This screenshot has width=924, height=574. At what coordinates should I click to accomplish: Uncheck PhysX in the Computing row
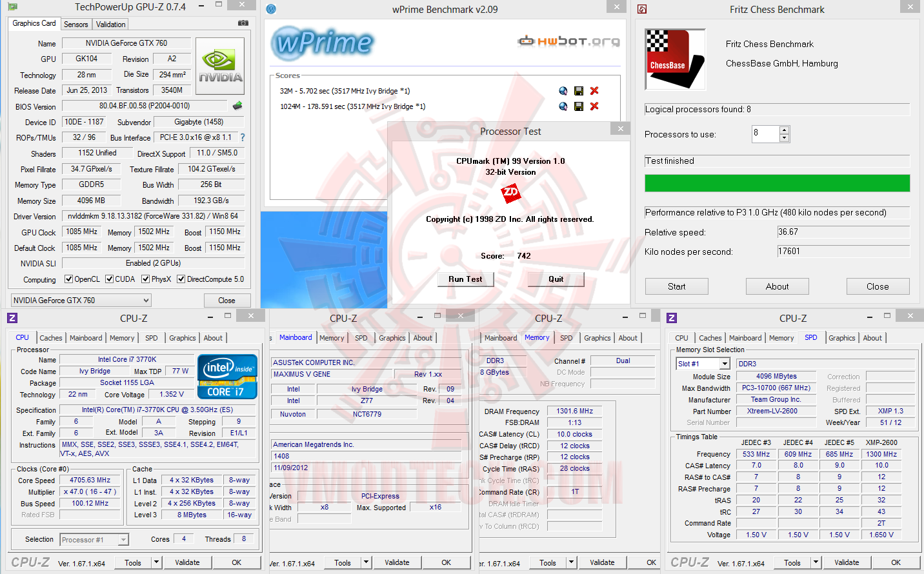coord(145,280)
